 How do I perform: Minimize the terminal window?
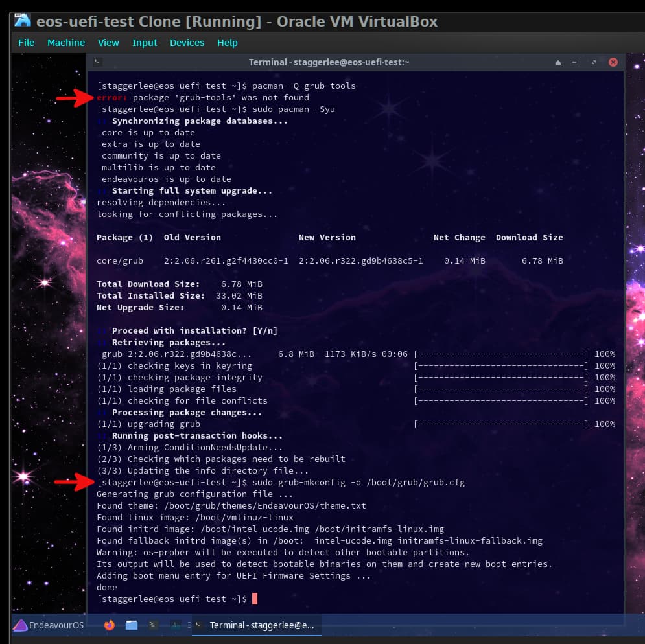pyautogui.click(x=574, y=62)
